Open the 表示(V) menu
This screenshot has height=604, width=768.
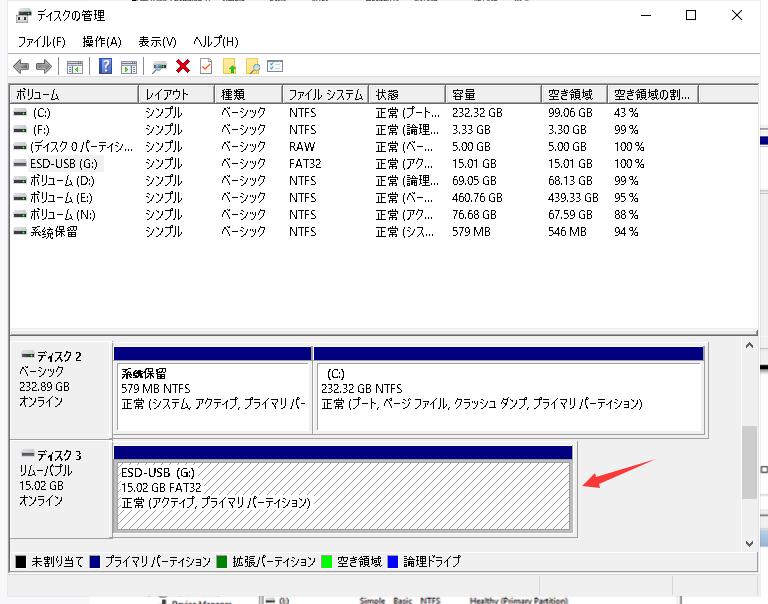coord(157,42)
